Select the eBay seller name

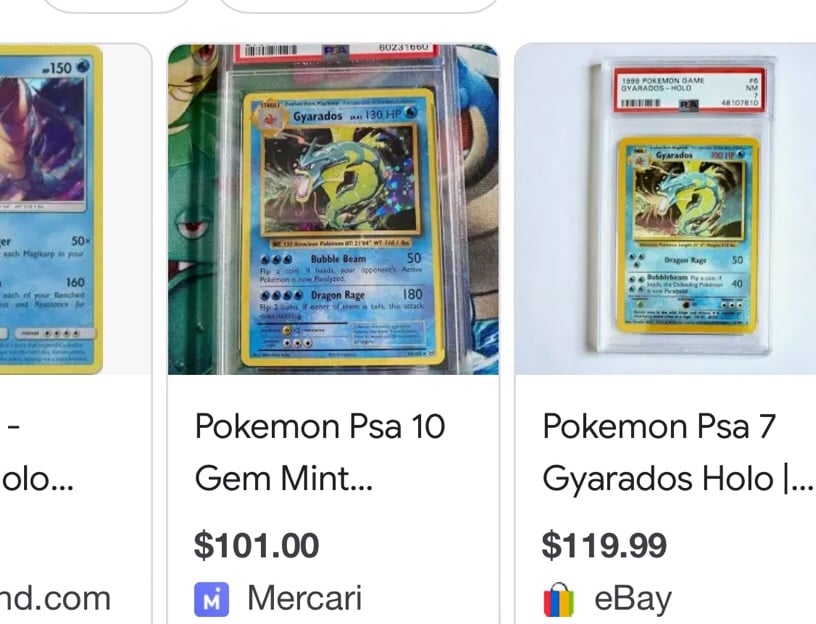(x=633, y=599)
